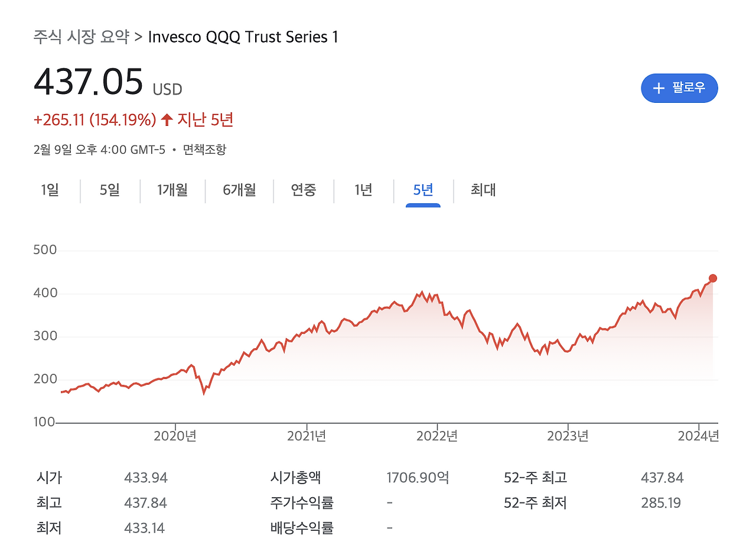The image size is (756, 545).
Task: Click the red endpoint dot on the chart
Action: pos(713,278)
